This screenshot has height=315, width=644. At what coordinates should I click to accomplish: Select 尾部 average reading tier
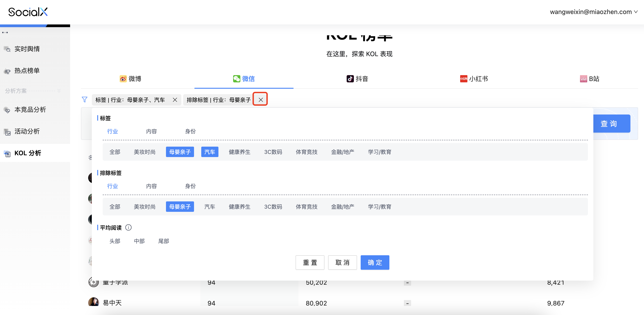163,241
